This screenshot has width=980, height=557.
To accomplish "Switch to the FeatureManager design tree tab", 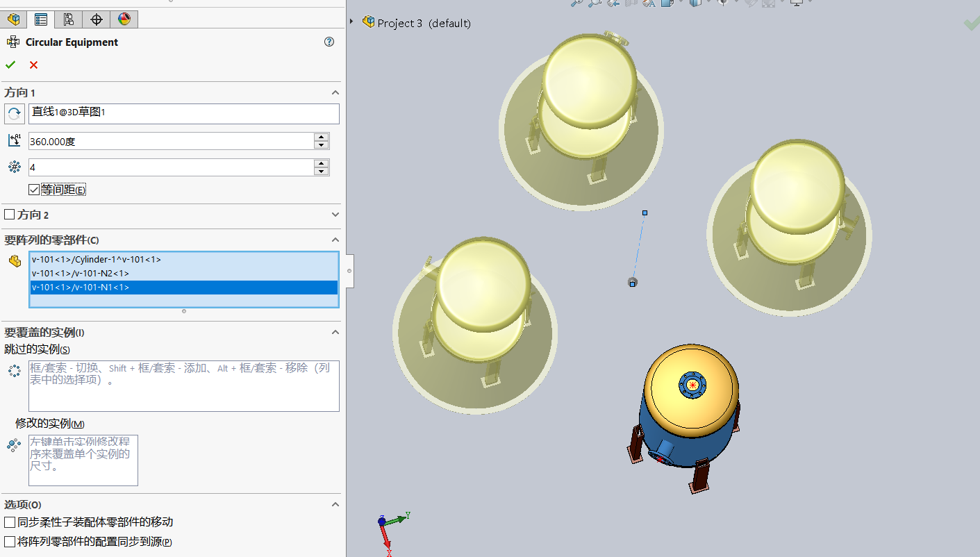I will (13, 19).
